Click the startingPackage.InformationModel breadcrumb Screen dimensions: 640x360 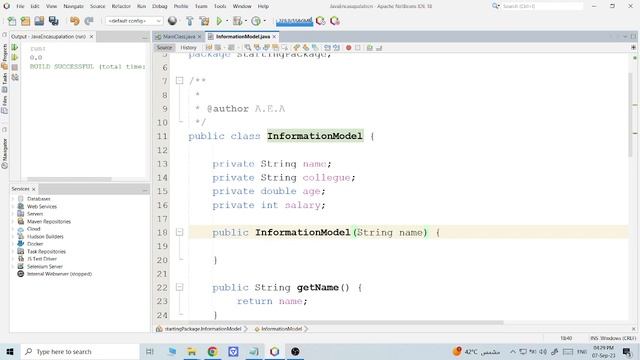pyautogui.click(x=202, y=329)
